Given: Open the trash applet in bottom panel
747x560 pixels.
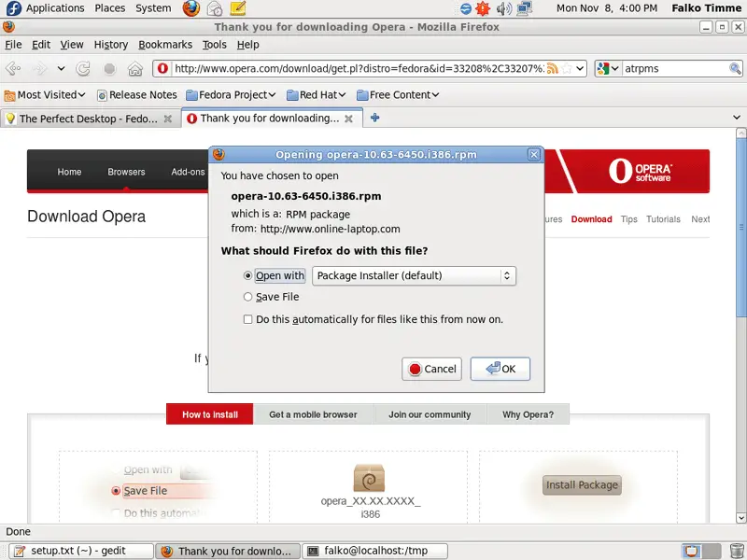Looking at the screenshot, I should (x=737, y=551).
